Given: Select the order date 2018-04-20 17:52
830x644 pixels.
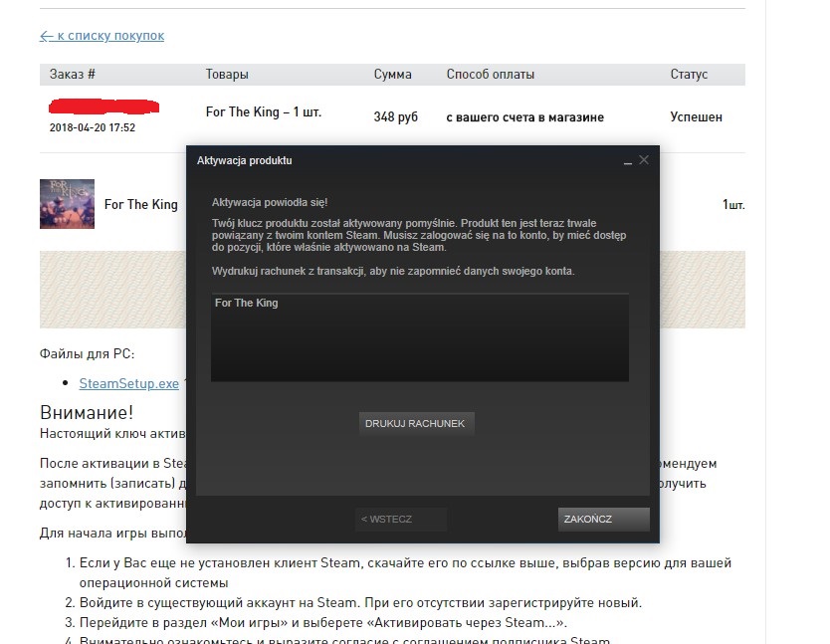Looking at the screenshot, I should point(93,127).
